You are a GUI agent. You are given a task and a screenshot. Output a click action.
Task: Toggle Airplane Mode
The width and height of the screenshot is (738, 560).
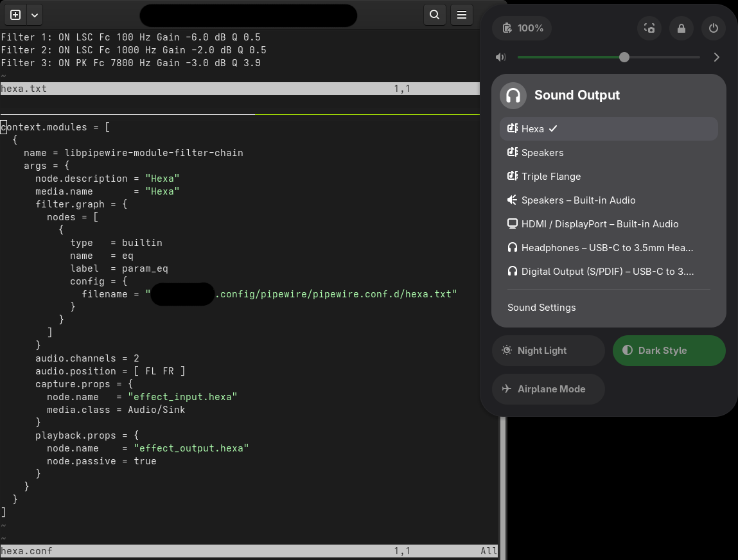point(549,389)
